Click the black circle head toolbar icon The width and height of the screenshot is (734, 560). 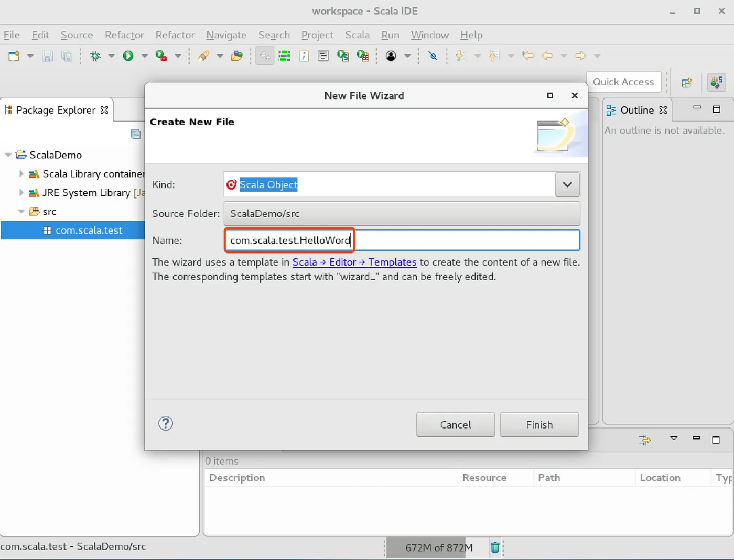click(391, 56)
